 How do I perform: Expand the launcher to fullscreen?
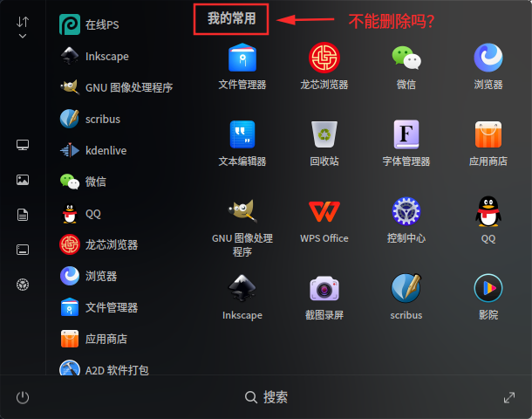pyautogui.click(x=509, y=397)
